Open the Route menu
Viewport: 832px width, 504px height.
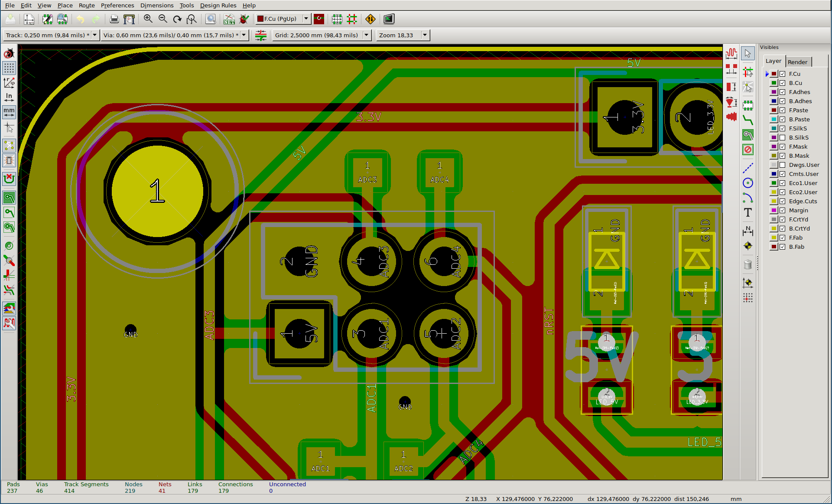(x=87, y=5)
